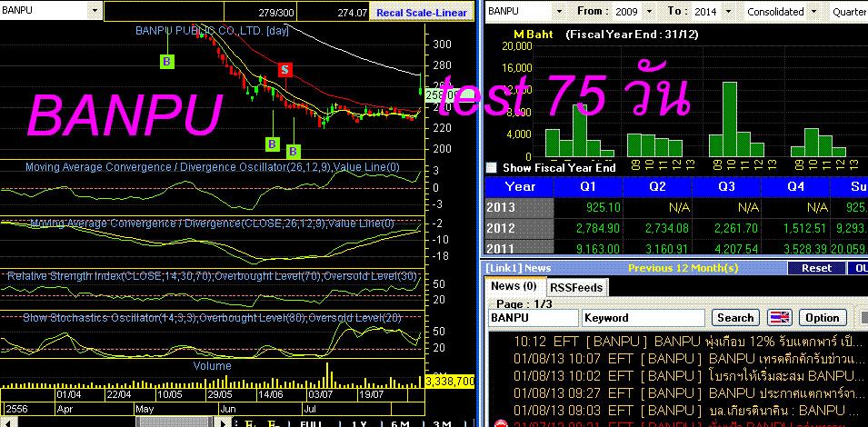Click the Recal Scale-Linear button
The height and width of the screenshot is (427, 868).
pos(422,12)
